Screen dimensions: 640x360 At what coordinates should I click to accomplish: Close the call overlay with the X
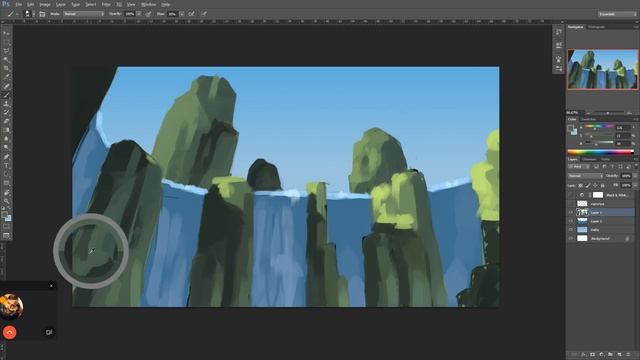click(51, 286)
